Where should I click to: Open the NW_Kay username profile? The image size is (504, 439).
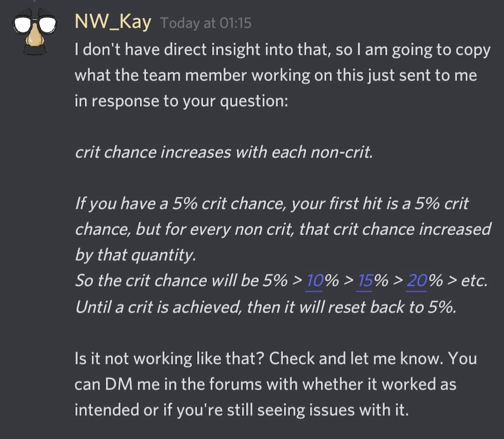tap(112, 22)
